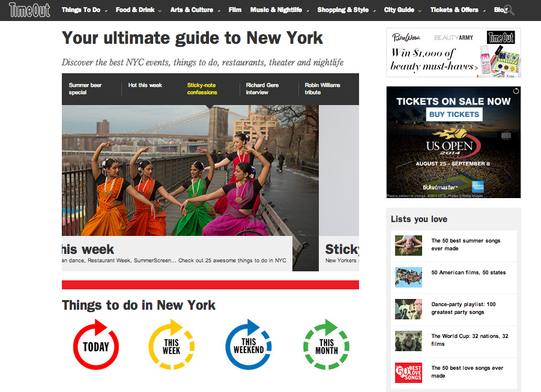This screenshot has width=541, height=392.
Task: Click the TimeOut logo in header
Action: pyautogui.click(x=29, y=10)
